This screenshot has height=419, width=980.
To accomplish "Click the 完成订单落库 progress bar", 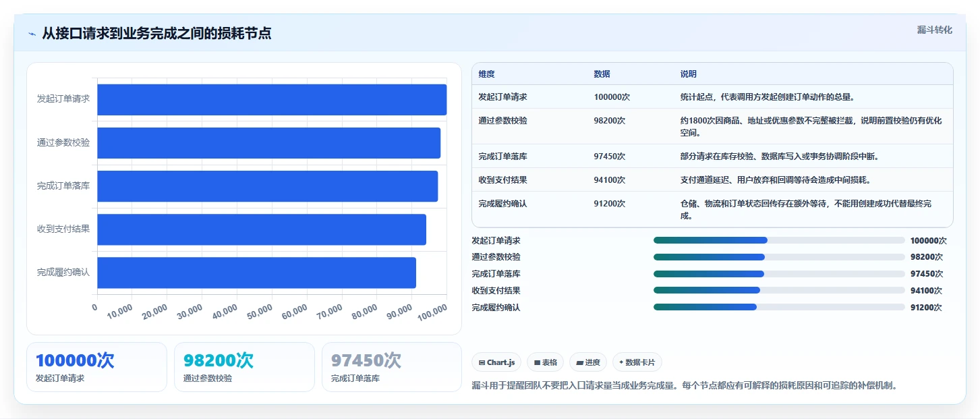I will click(779, 274).
